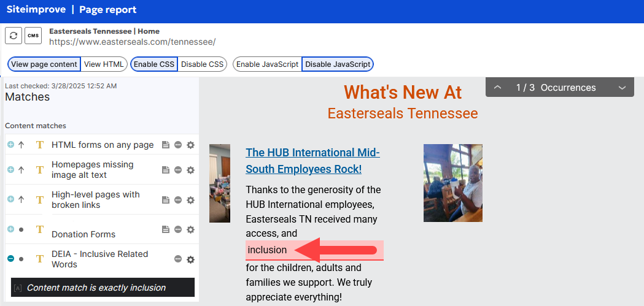This screenshot has width=644, height=306.
Task: Click the partially visible room photo beside HUB article
Action: [x=220, y=183]
